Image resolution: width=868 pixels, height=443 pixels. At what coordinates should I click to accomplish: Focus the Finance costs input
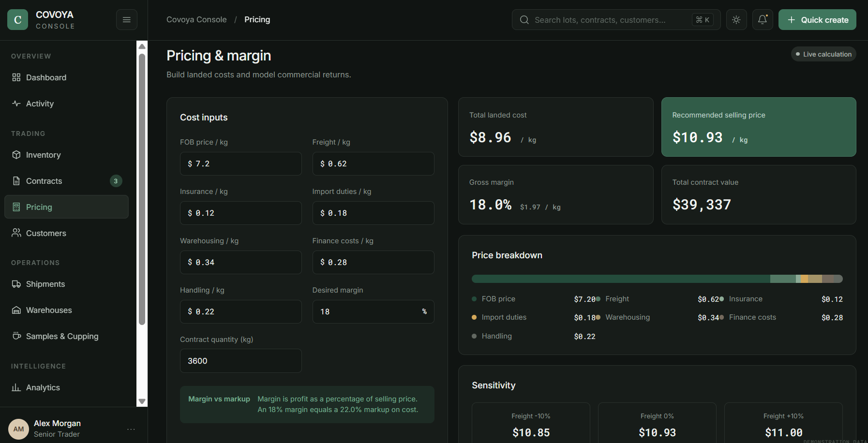(x=374, y=263)
